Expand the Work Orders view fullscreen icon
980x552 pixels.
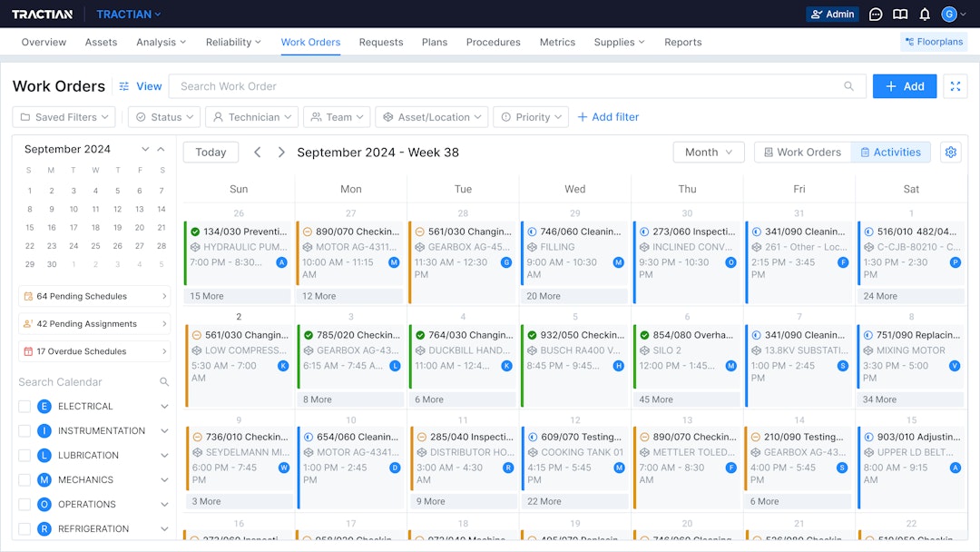pyautogui.click(x=955, y=85)
